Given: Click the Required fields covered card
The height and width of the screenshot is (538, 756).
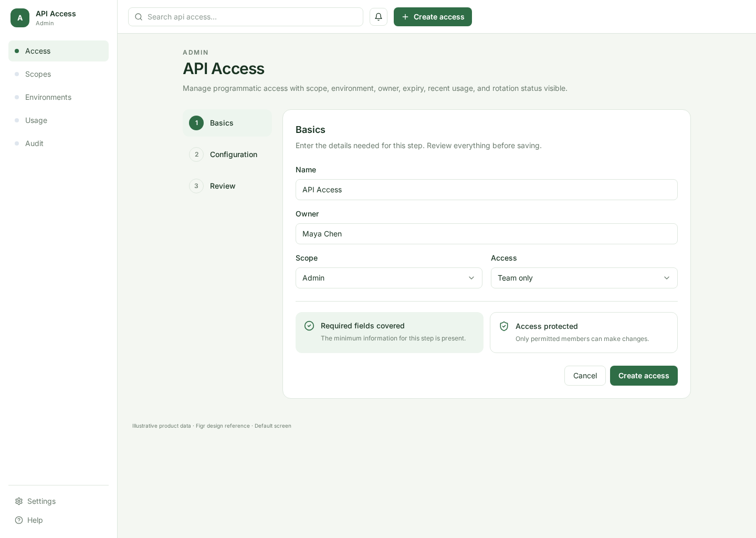Looking at the screenshot, I should [x=390, y=333].
